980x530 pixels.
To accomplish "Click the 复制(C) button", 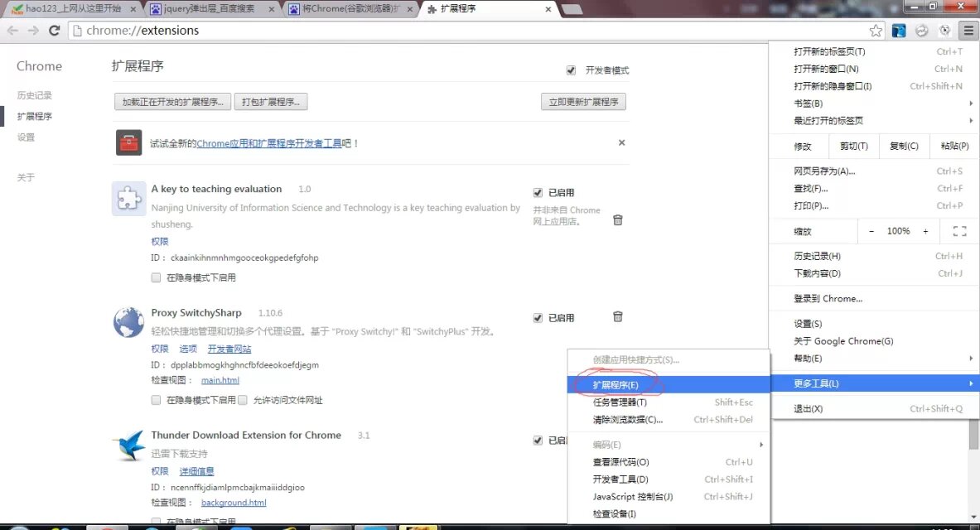I will (904, 146).
